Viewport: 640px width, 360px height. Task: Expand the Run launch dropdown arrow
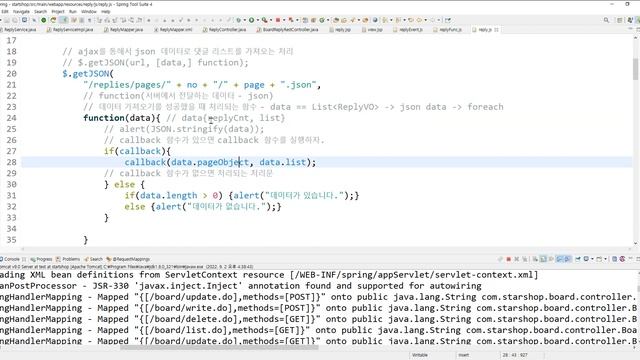258,20
